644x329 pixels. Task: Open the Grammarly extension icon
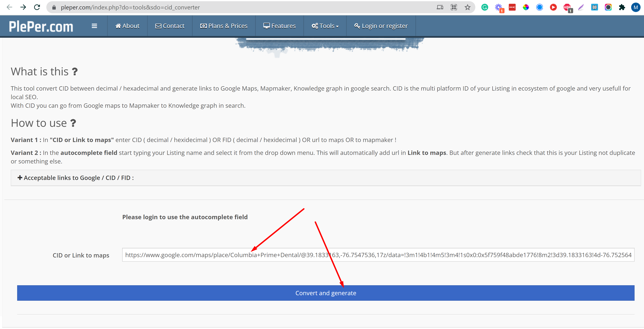(x=484, y=7)
